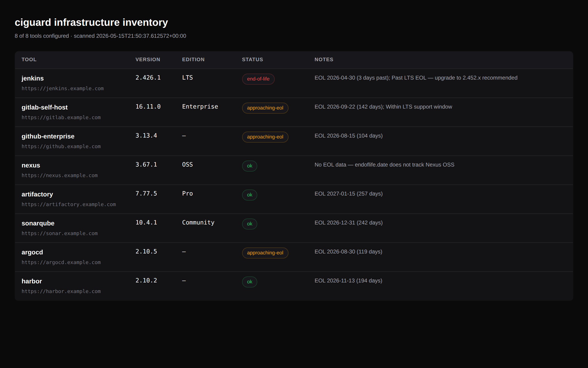This screenshot has width=588, height=368.
Task: Click the Pro edition cell
Action: pos(188,193)
